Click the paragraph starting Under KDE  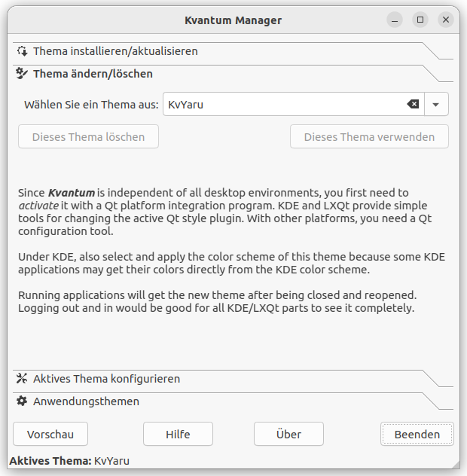click(231, 263)
